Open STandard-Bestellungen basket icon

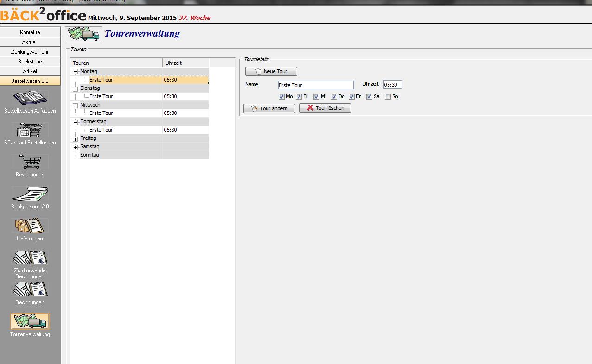pyautogui.click(x=30, y=130)
